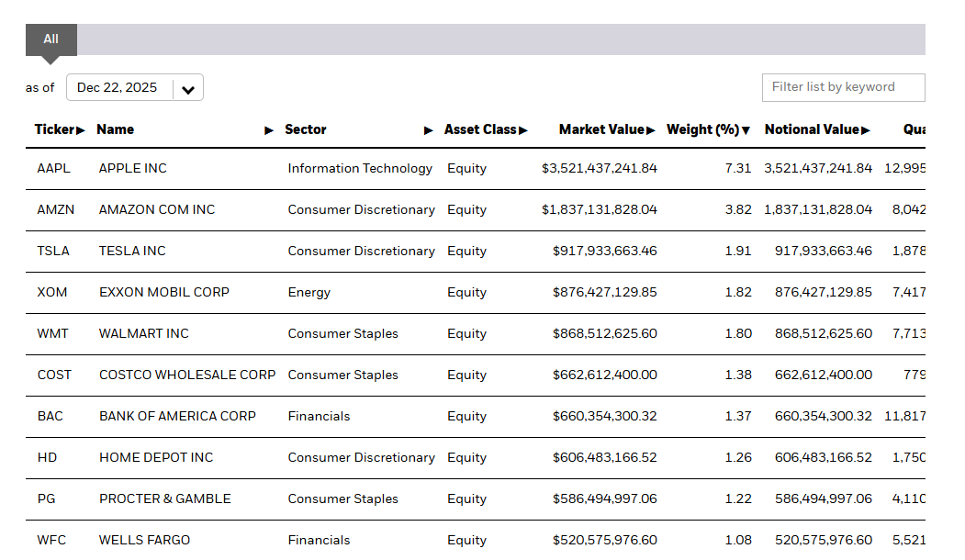Select the WELLS FARGO row
The image size is (965, 560).
point(145,540)
